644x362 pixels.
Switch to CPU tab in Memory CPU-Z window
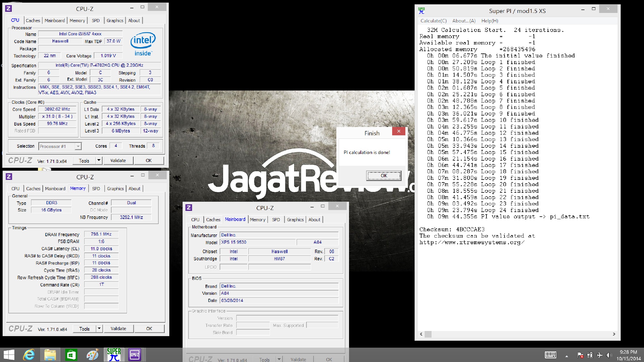tap(16, 188)
